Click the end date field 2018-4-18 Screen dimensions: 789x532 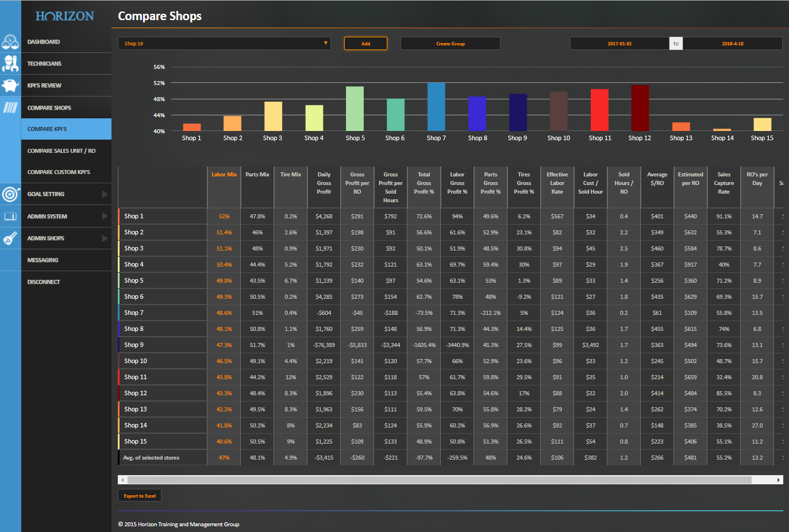[x=733, y=44]
